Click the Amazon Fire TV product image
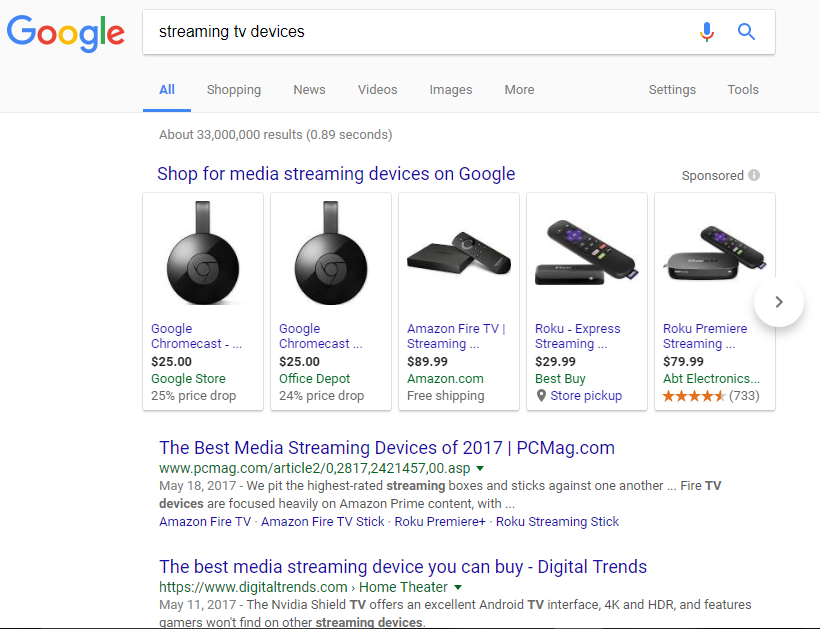The height and width of the screenshot is (629, 820). (459, 253)
